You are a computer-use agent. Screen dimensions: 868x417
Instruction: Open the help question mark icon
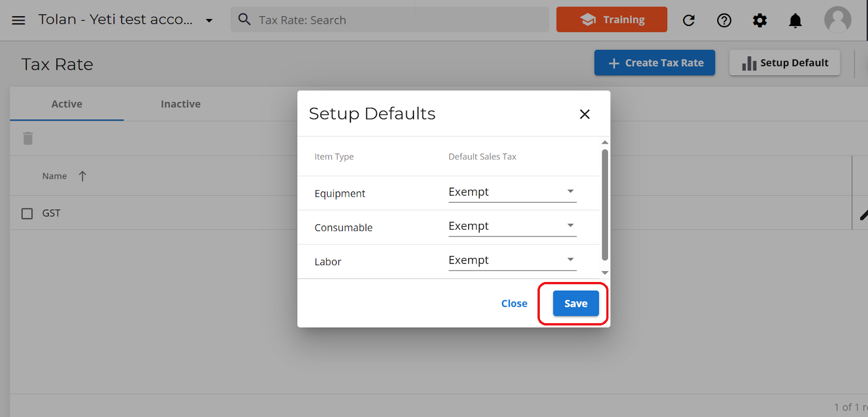click(724, 21)
